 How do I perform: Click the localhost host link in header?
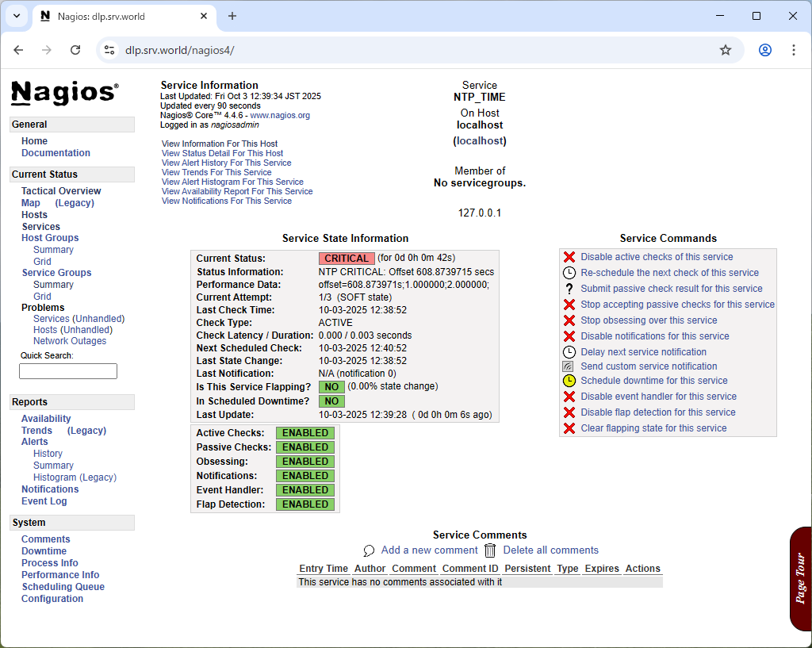point(480,141)
